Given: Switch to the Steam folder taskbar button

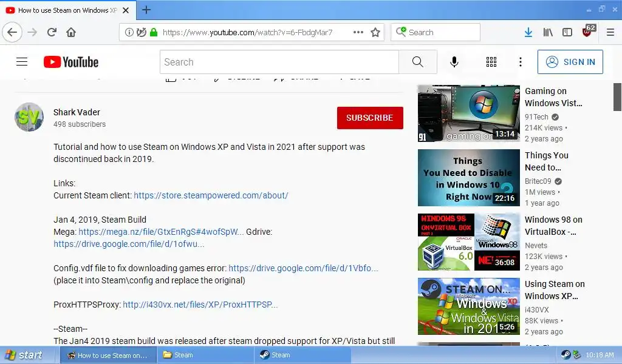Looking at the screenshot, I should [x=205, y=356].
